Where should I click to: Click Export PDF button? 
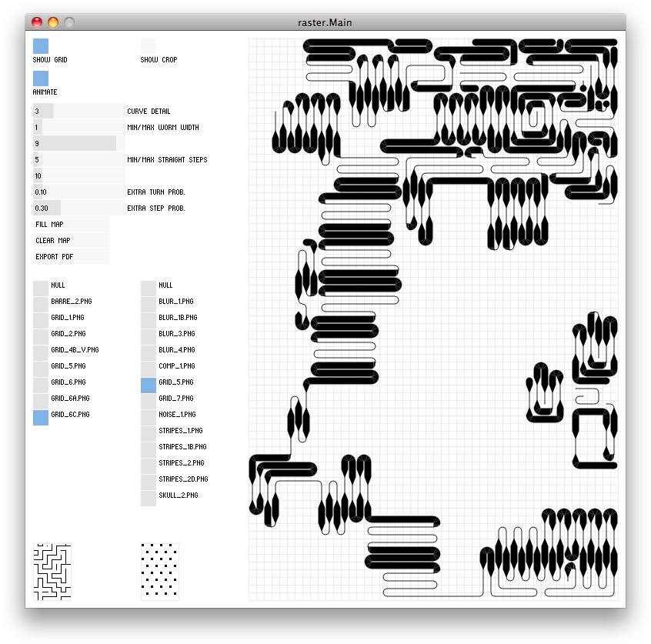click(71, 257)
